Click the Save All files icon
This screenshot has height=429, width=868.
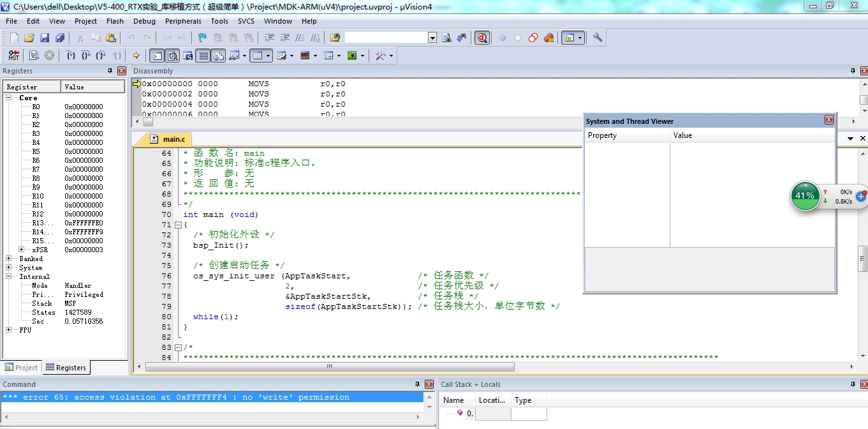click(59, 38)
